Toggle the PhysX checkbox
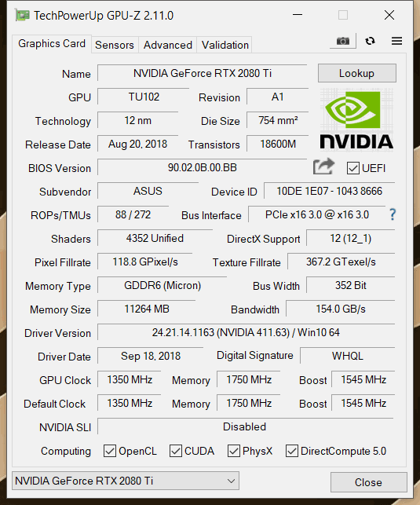Viewport: 420px width, 505px height. [234, 451]
